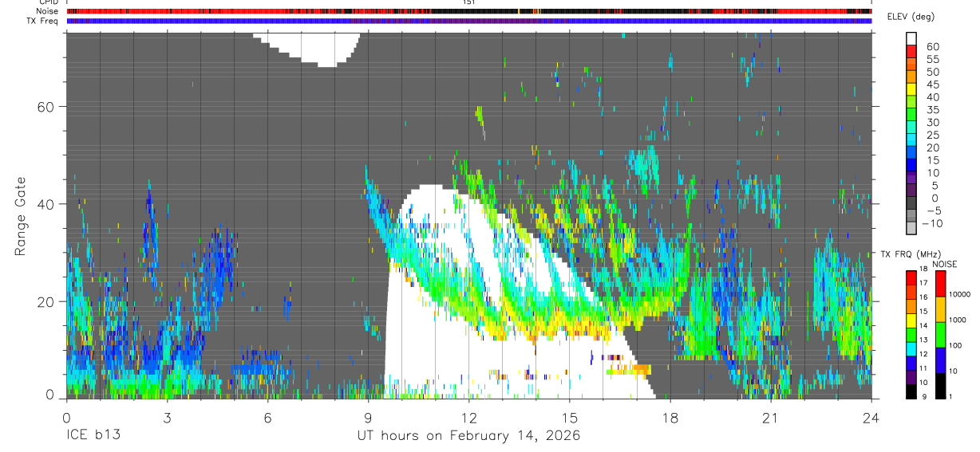Select the green 13–14 swatch in TX FRQ scale
Image resolution: width=980 pixels, height=452 pixels.
click(x=911, y=335)
